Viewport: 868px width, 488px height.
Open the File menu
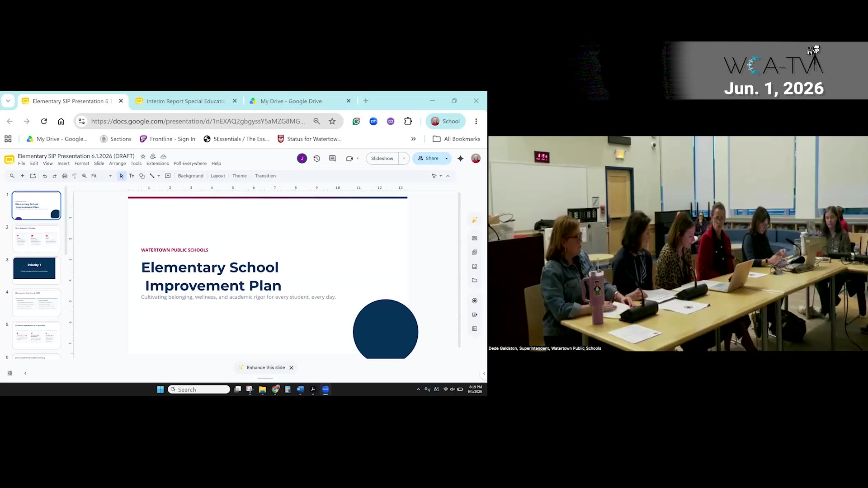(22, 164)
